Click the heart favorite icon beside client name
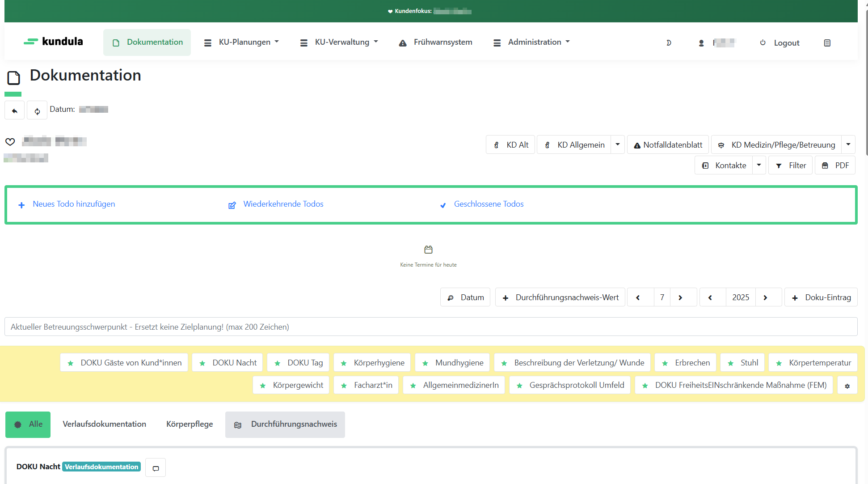868x484 pixels. point(10,142)
